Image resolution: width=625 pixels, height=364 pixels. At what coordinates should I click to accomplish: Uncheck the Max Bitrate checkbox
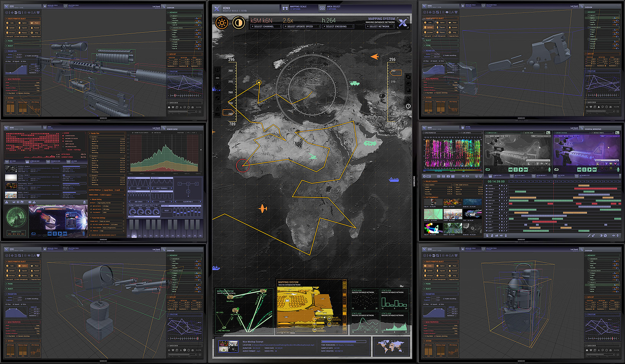(x=91, y=209)
